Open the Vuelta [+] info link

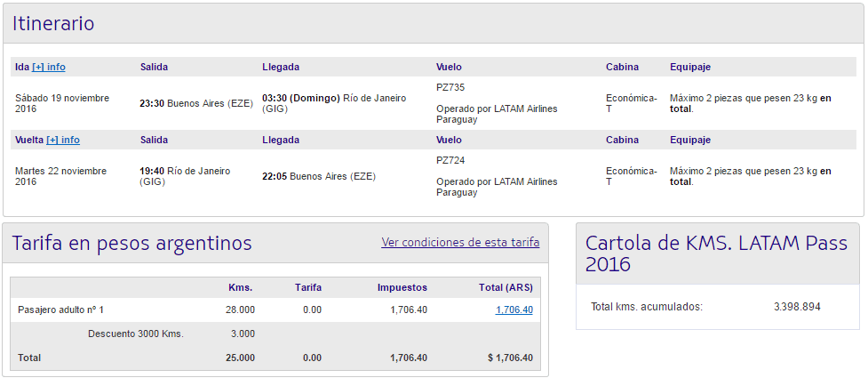63,141
